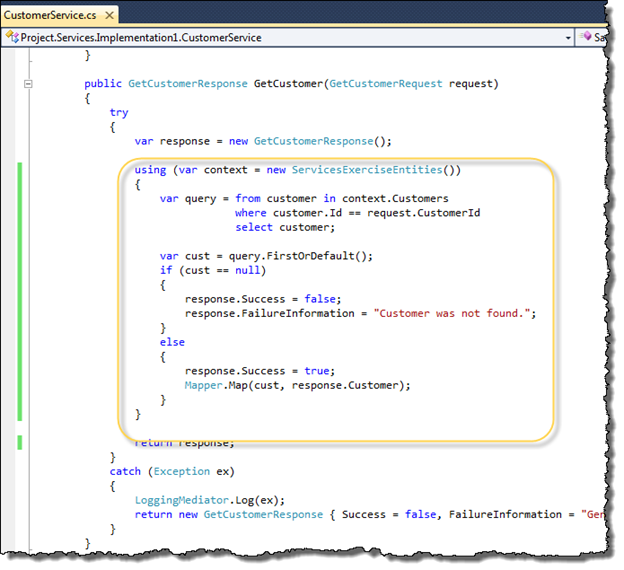Click the 'public' keyword of GetCustomer
The height and width of the screenshot is (570, 624).
click(103, 84)
